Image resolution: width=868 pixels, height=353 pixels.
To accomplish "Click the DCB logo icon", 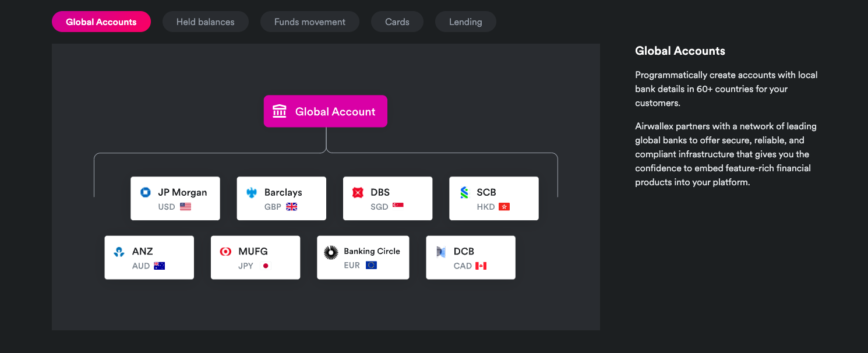I will (x=441, y=252).
